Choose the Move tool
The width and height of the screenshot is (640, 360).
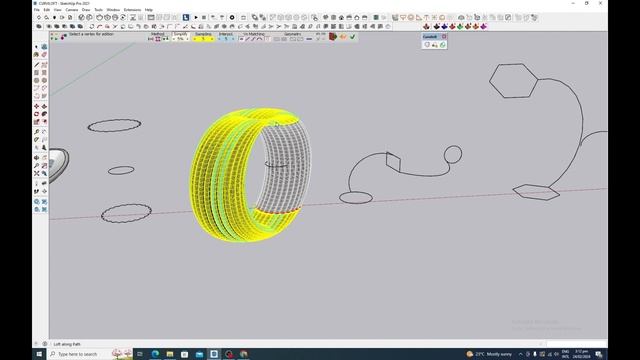click(36, 106)
